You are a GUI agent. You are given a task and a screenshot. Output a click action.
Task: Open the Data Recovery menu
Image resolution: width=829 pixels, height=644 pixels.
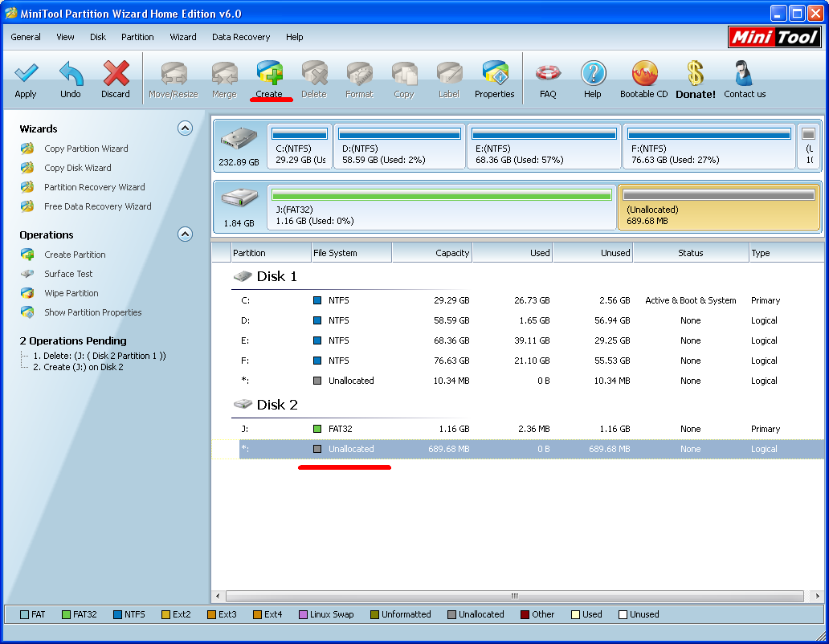coord(241,37)
